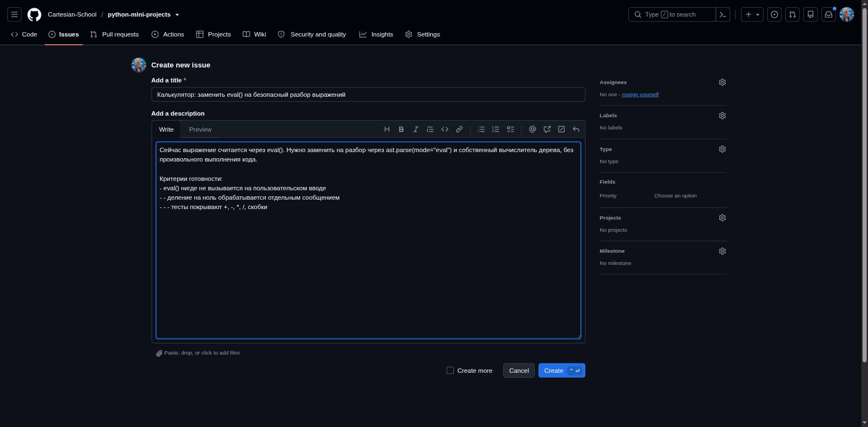Choose an option for Priority field

675,196
